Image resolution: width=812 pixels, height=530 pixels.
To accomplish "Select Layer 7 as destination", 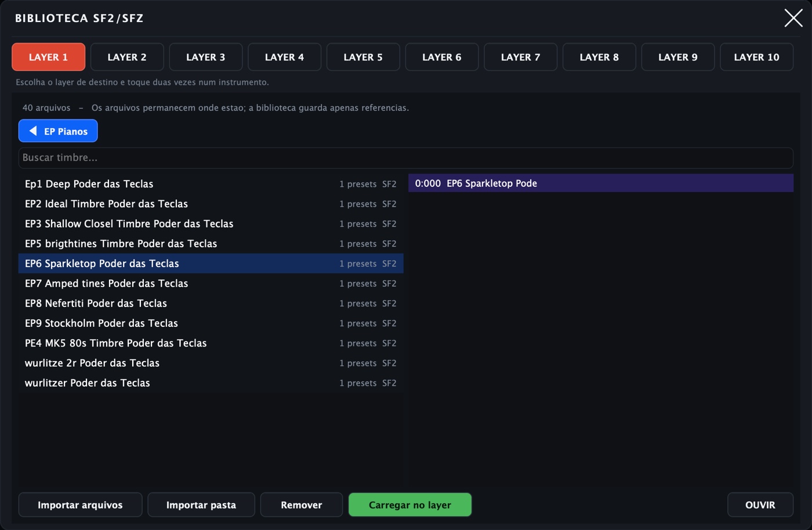I will point(520,57).
